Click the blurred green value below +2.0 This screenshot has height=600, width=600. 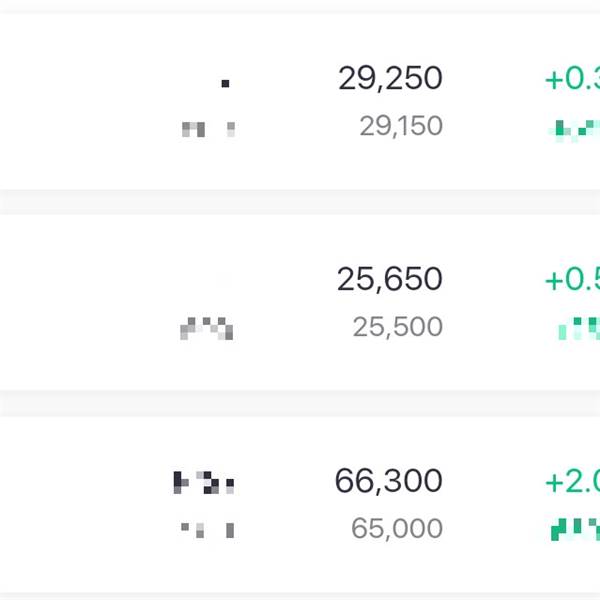pos(575,528)
